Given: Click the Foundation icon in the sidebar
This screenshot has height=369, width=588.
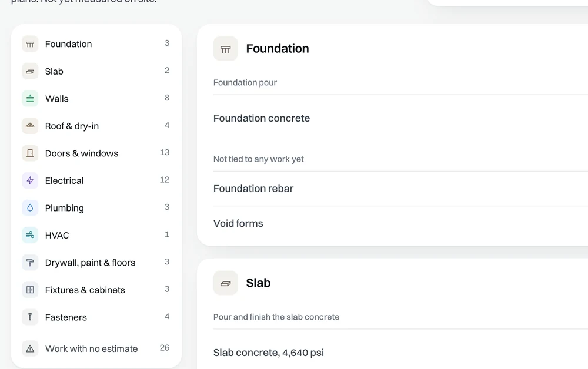Looking at the screenshot, I should click(x=30, y=44).
